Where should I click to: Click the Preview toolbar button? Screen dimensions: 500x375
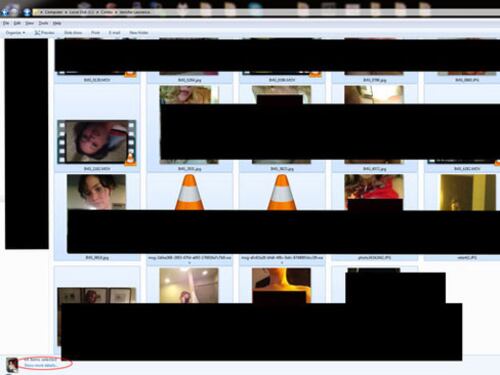[x=45, y=33]
